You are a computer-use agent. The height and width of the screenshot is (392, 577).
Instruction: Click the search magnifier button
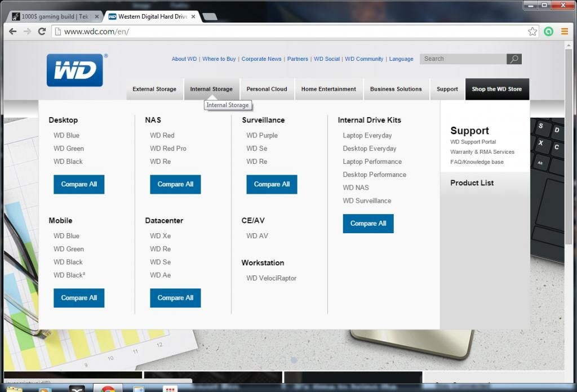click(x=514, y=59)
